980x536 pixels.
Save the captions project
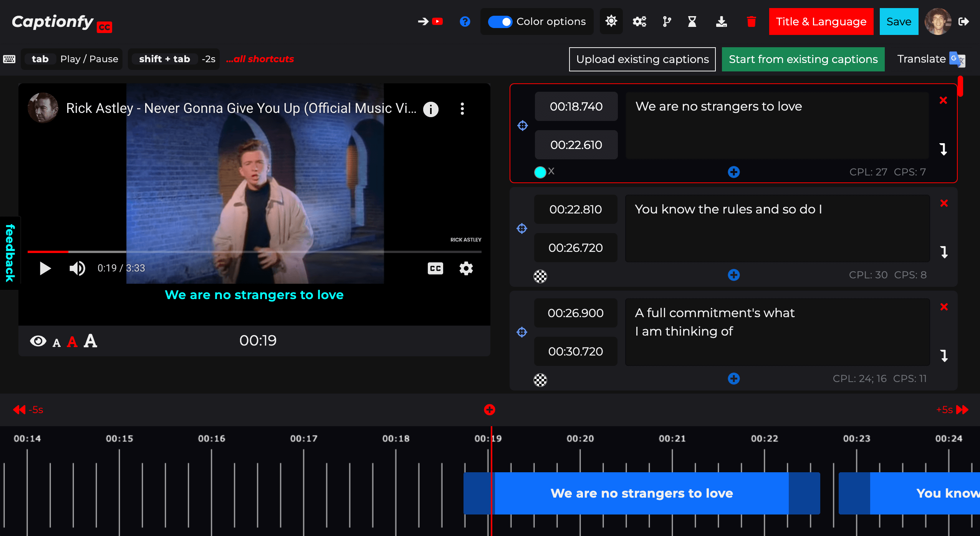(x=899, y=22)
